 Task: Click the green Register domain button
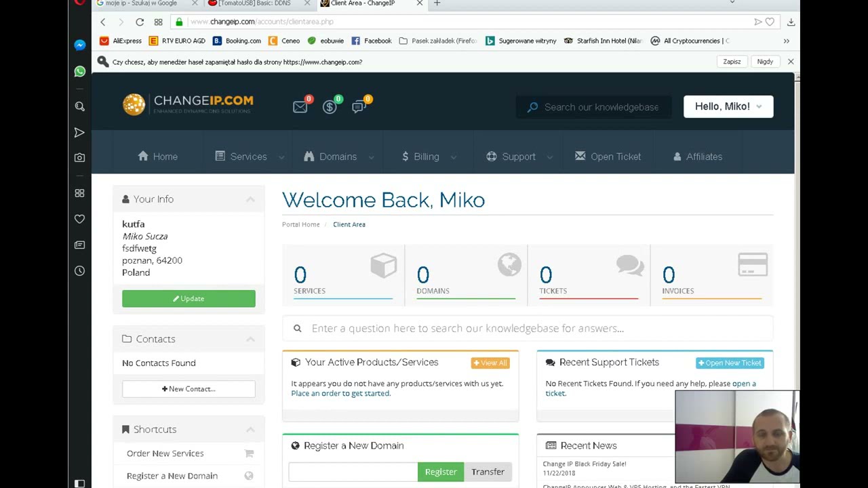(441, 472)
